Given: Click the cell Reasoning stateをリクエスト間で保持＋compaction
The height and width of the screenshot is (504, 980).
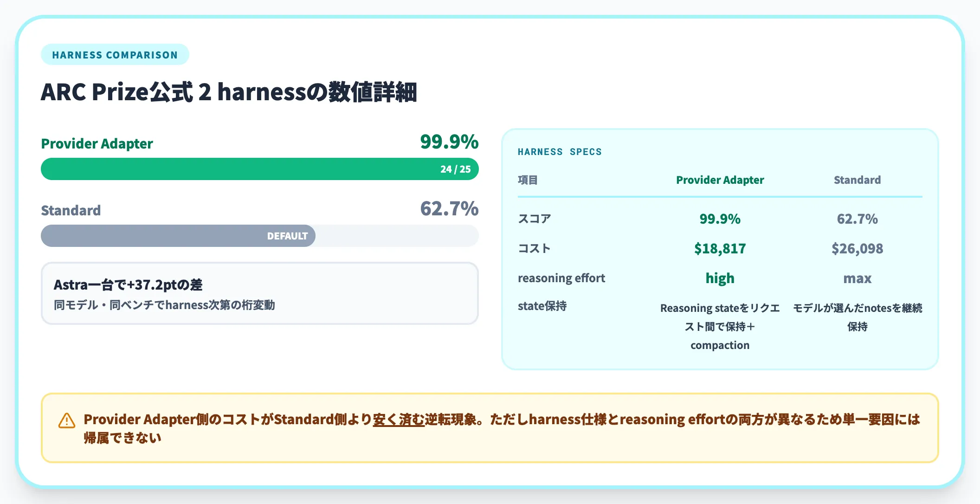Looking at the screenshot, I should [720, 327].
